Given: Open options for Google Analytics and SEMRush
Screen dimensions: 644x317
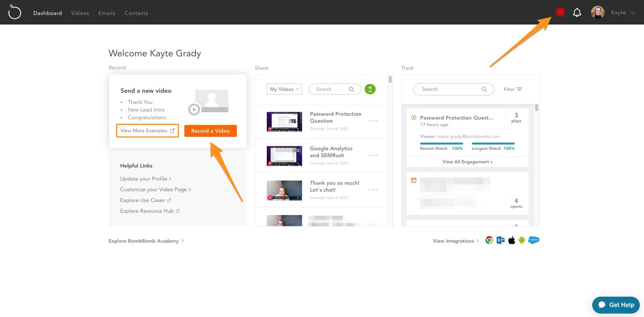Looking at the screenshot, I should coord(373,155).
